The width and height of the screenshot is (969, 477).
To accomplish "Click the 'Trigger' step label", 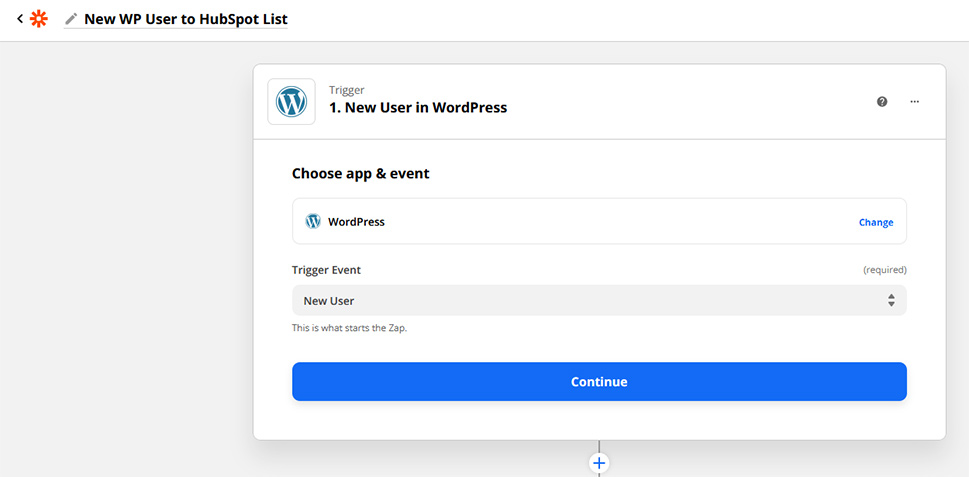I will 346,90.
